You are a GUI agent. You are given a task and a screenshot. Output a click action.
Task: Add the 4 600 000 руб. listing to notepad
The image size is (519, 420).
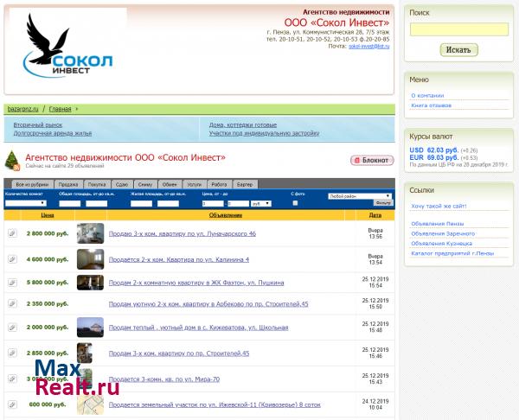(12, 258)
